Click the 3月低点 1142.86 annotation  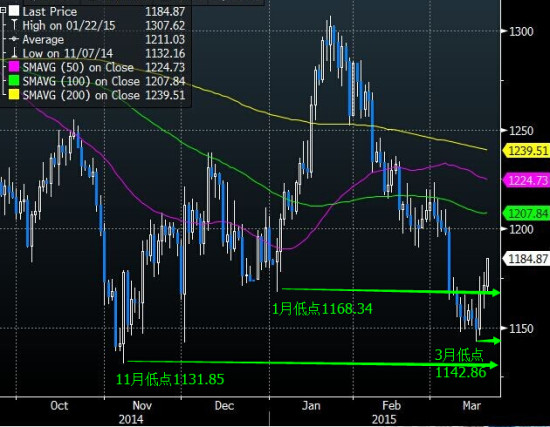[460, 364]
